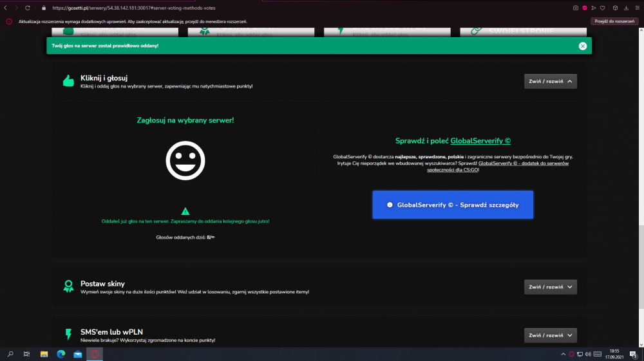Add page to bookmarks with heart icon

pyautogui.click(x=603, y=8)
